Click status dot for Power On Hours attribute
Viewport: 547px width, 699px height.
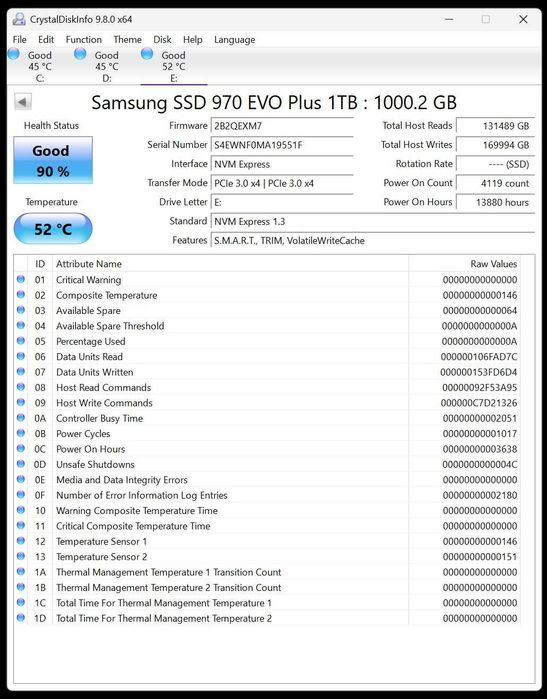(21, 448)
